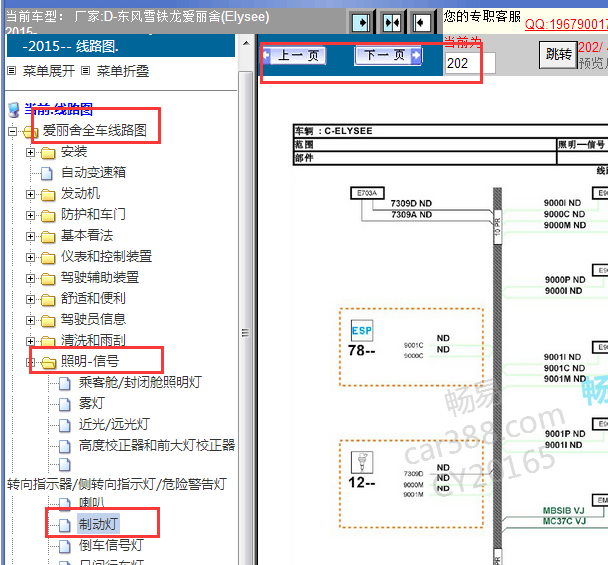Open 雾灯 wiring diagram
The image size is (608, 565).
[92, 403]
